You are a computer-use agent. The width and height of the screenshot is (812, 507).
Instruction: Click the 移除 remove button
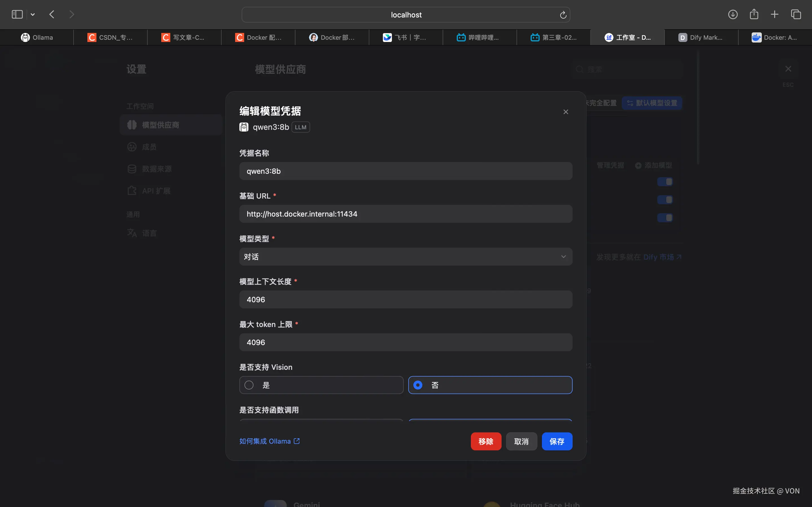pos(486,441)
